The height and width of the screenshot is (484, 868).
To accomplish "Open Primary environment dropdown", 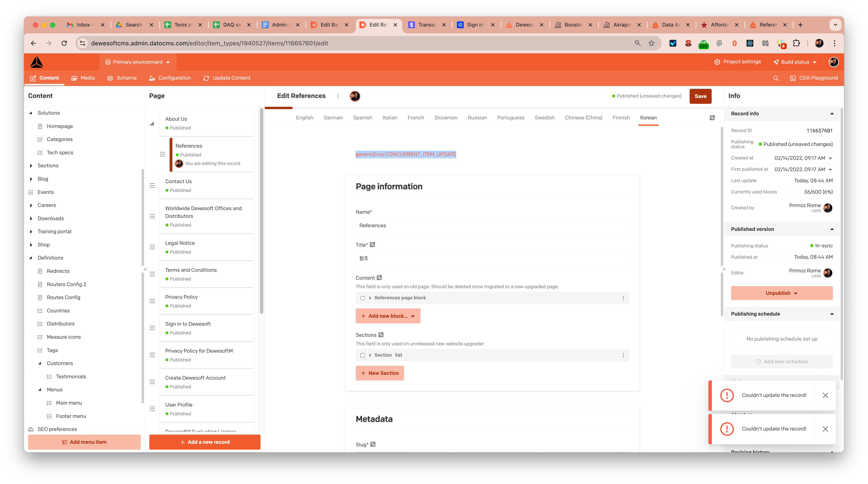I will pos(138,62).
